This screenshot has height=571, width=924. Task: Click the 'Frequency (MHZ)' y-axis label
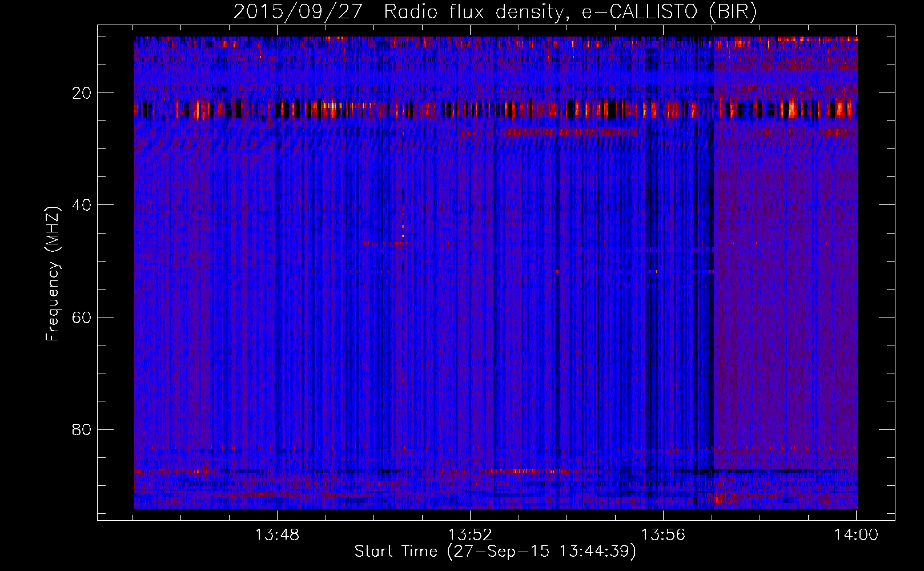pos(53,274)
